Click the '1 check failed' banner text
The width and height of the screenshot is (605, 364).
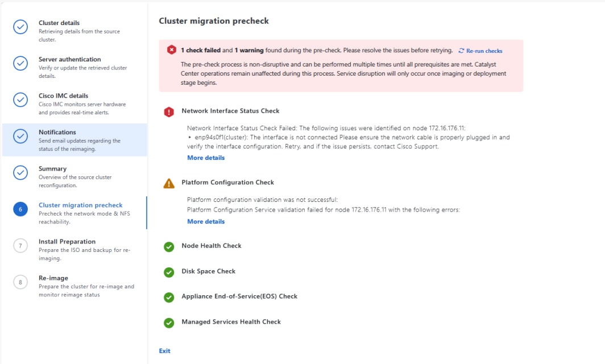click(x=201, y=50)
